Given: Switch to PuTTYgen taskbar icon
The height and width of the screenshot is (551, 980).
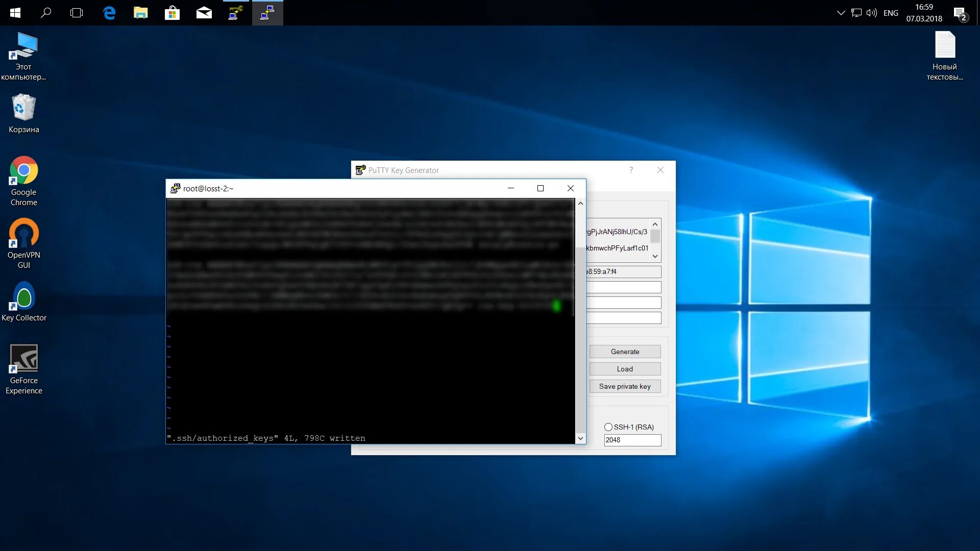Looking at the screenshot, I should [235, 13].
